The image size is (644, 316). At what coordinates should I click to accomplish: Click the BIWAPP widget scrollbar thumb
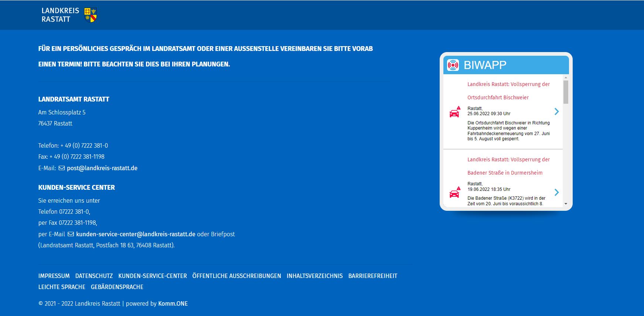[566, 92]
